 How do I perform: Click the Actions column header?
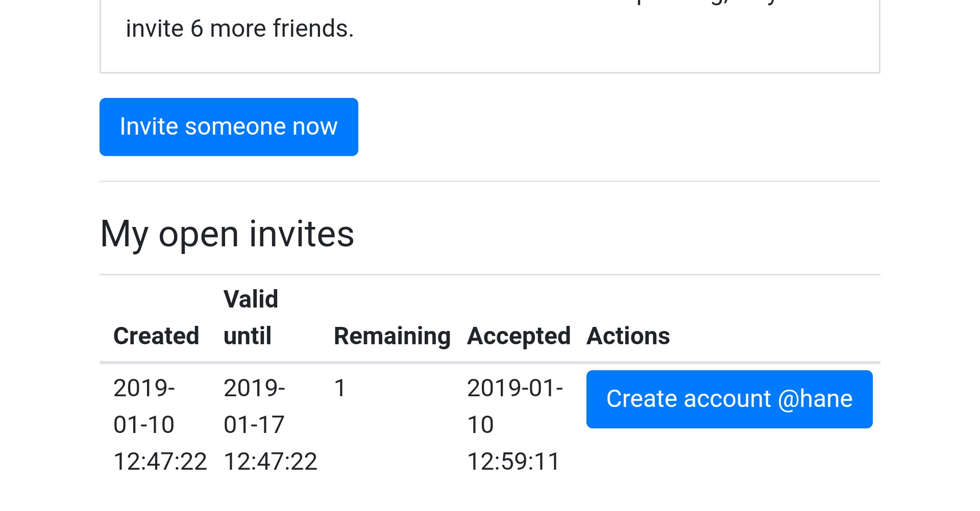click(x=628, y=336)
